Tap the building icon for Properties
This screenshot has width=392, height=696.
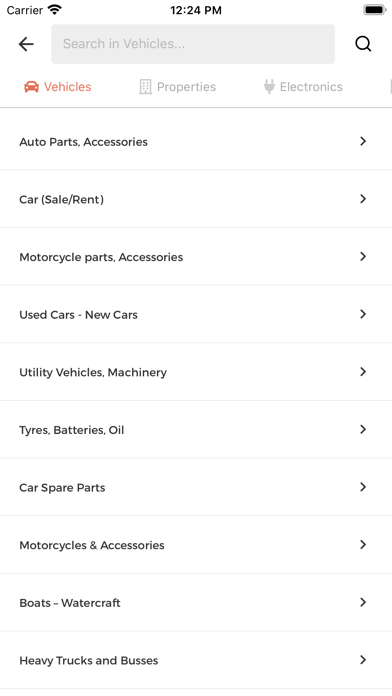145,87
